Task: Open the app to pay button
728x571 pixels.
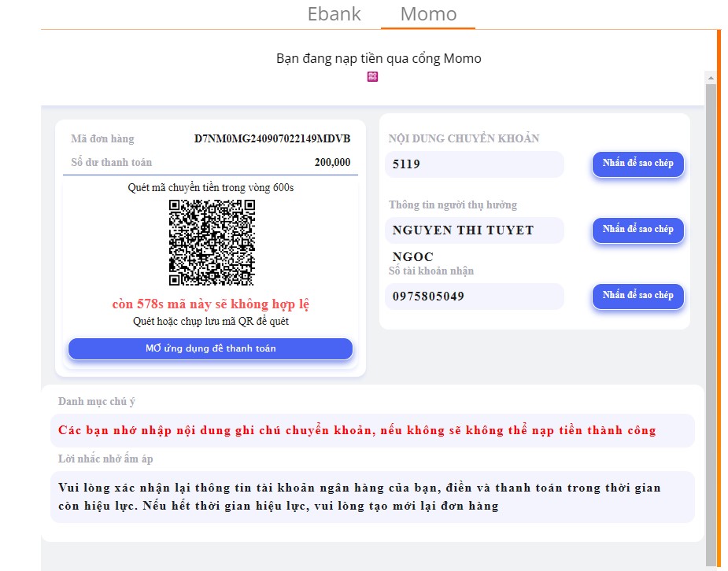Action: pos(210,348)
